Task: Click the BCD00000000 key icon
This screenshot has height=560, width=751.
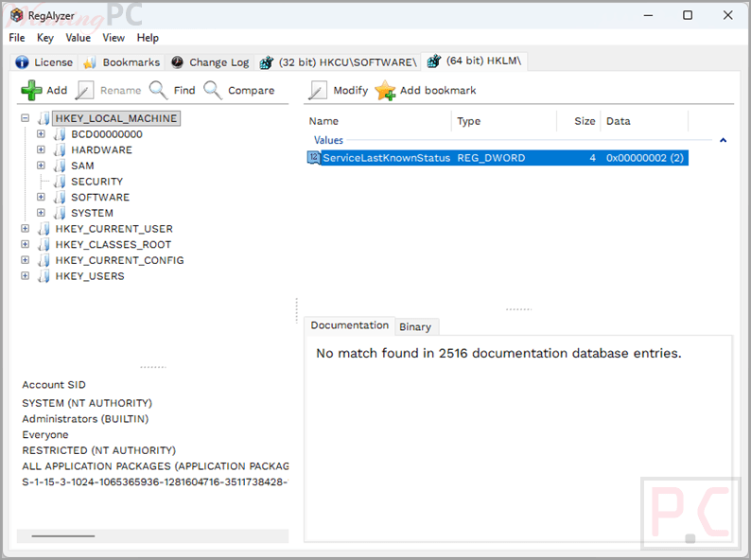Action: tap(60, 134)
